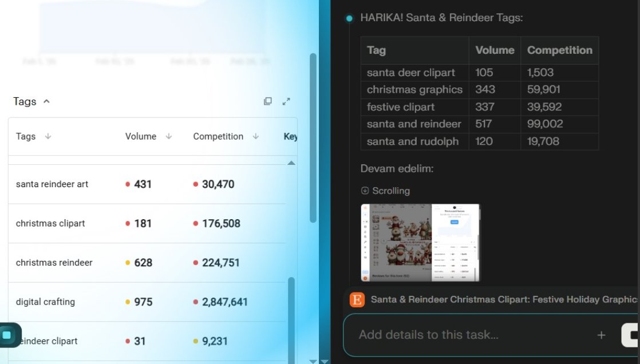Click 'santa and reindeer' in chat table
Image resolution: width=640 pixels, height=364 pixels.
coord(414,124)
